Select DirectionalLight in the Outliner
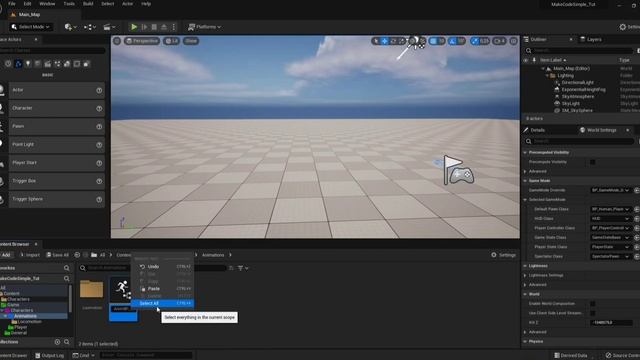Image resolution: width=640 pixels, height=360 pixels. click(x=577, y=82)
